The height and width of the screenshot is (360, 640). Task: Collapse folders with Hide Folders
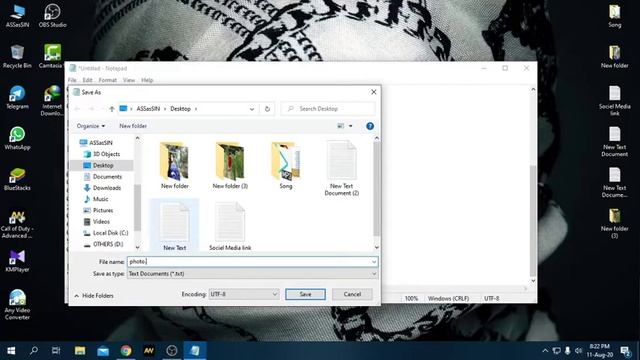(x=94, y=296)
